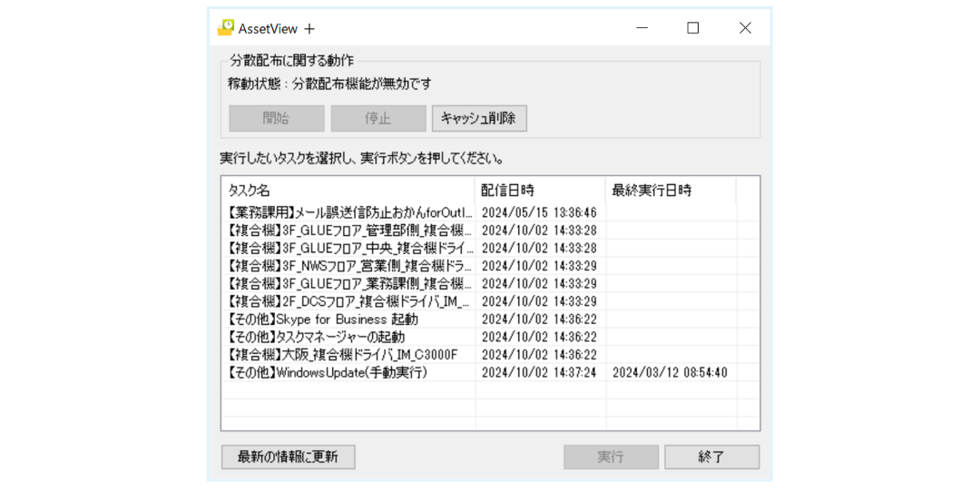Click the AssetView app icon in title bar

(x=226, y=27)
